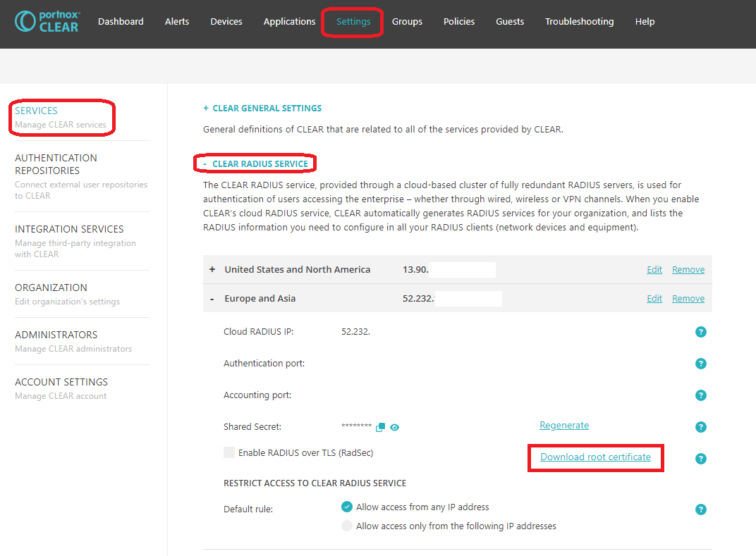Click Download root certificate link
The image size is (756, 556).
coord(595,457)
